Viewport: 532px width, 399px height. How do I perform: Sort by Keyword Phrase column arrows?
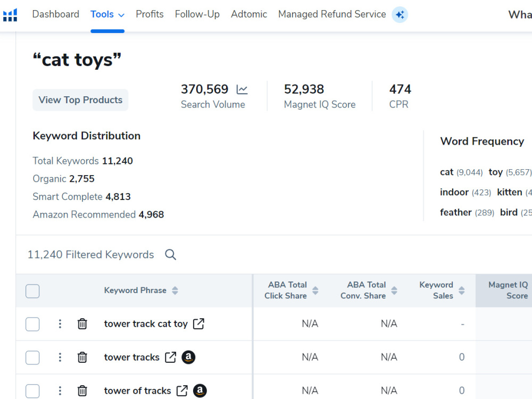174,290
